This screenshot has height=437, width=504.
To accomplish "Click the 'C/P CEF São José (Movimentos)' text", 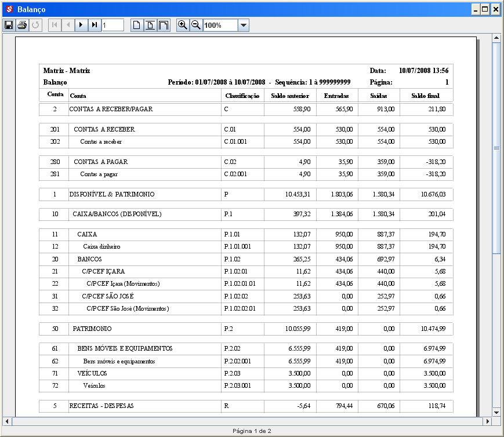I will 128,308.
